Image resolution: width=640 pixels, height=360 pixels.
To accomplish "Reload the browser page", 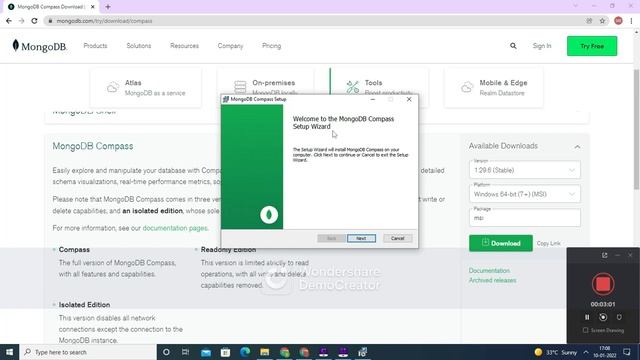I will pyautogui.click(x=34, y=21).
